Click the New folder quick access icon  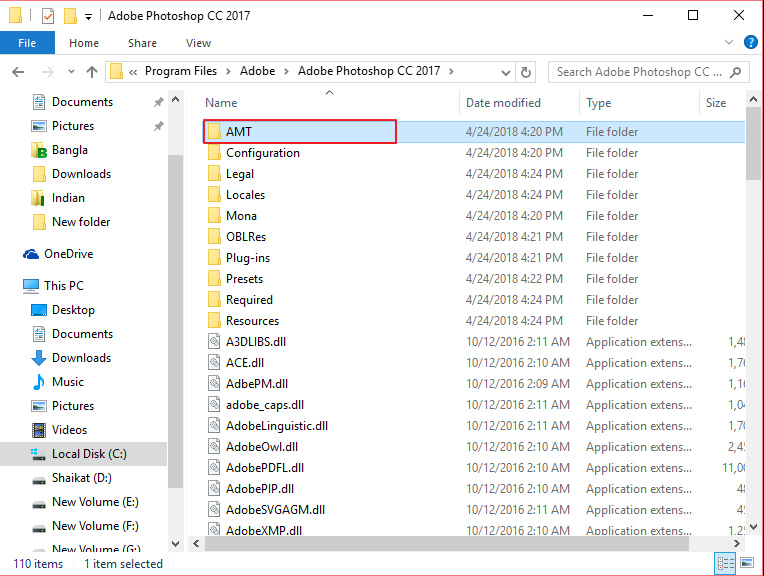[70, 16]
